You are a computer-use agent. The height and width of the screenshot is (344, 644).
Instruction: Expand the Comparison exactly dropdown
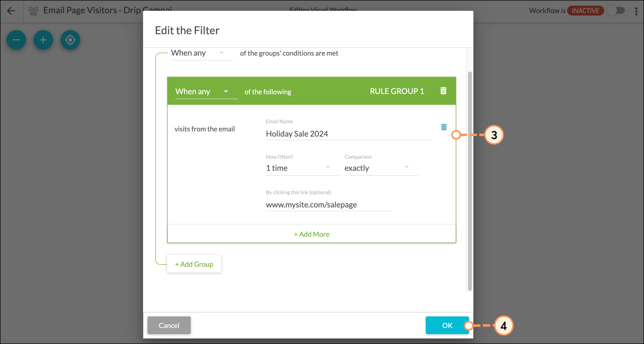pyautogui.click(x=381, y=168)
